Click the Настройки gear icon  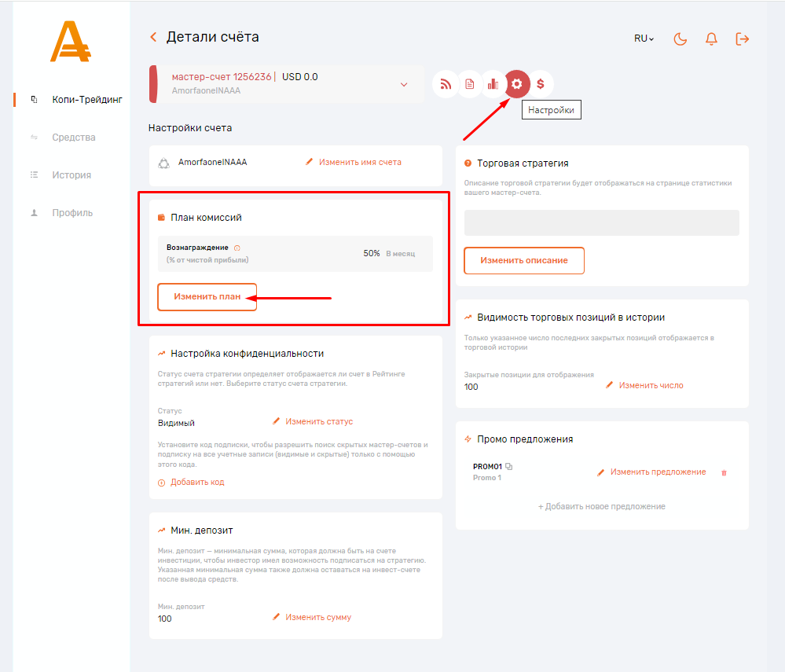pos(517,84)
